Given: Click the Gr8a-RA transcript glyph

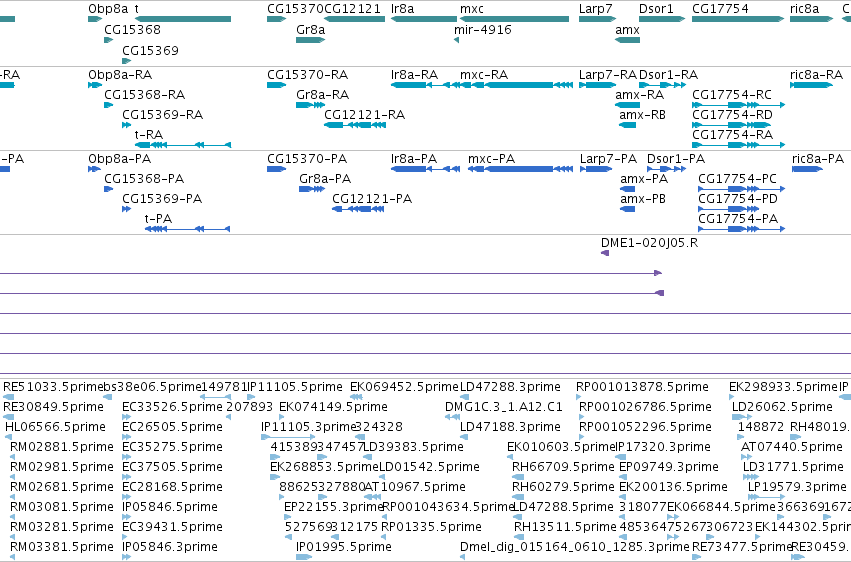Looking at the screenshot, I should 310,105.
